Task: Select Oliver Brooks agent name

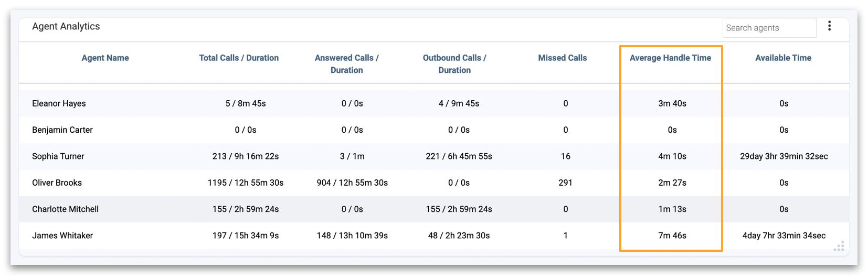Action: pos(57,183)
